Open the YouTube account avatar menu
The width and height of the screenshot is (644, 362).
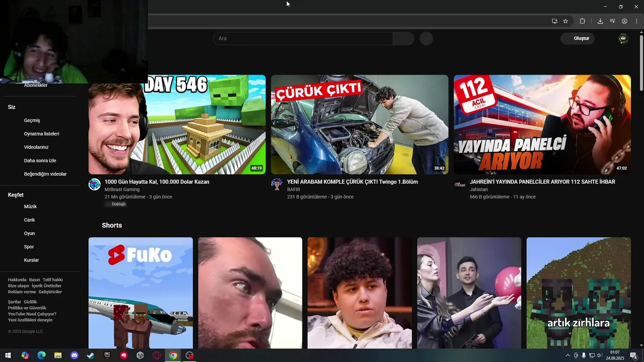[x=623, y=38]
